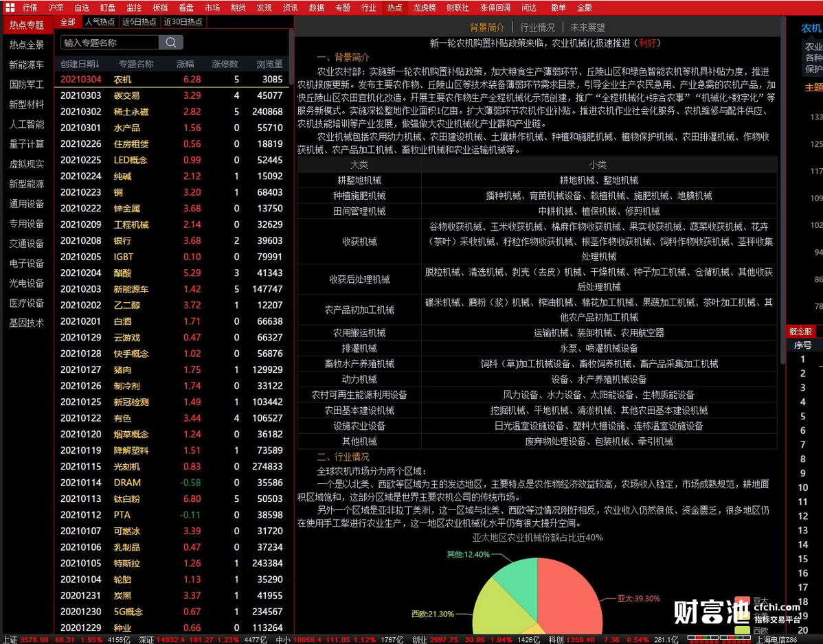Image resolution: width=823 pixels, height=644 pixels.
Task: Open the 沪深 menu
Action: pyautogui.click(x=56, y=8)
